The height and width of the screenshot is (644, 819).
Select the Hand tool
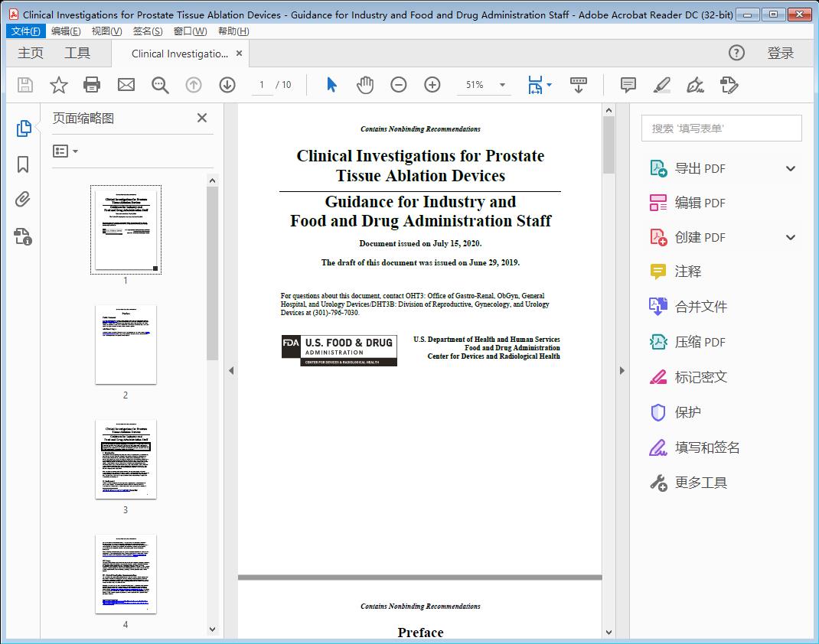[365, 85]
